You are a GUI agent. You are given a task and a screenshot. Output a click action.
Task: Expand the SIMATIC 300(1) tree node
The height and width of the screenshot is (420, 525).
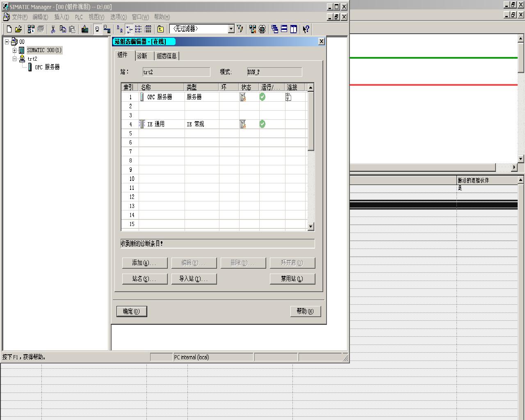(15, 50)
